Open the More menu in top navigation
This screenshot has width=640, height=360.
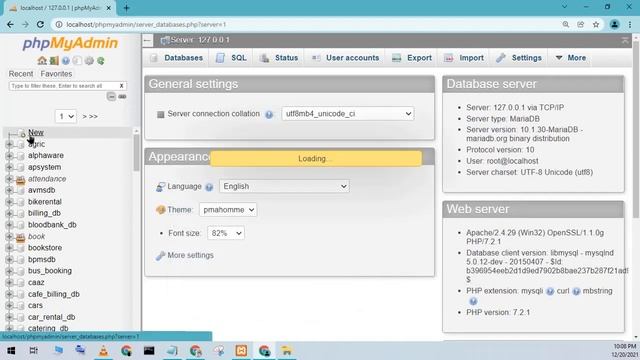coord(571,58)
